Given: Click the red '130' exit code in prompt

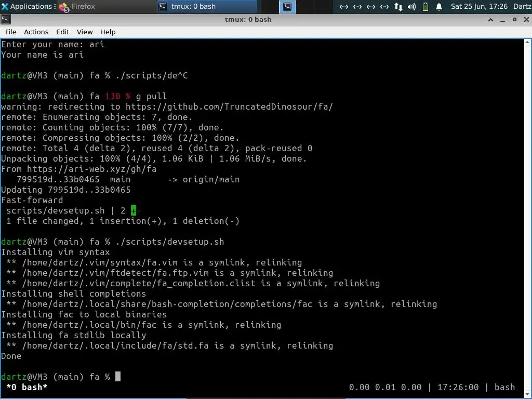Looking at the screenshot, I should pyautogui.click(x=112, y=96).
